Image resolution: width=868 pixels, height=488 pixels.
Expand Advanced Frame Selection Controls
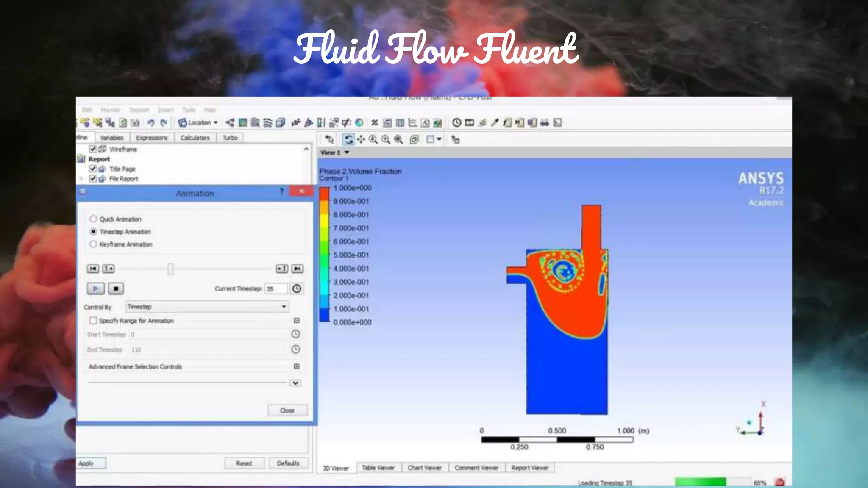click(x=297, y=366)
